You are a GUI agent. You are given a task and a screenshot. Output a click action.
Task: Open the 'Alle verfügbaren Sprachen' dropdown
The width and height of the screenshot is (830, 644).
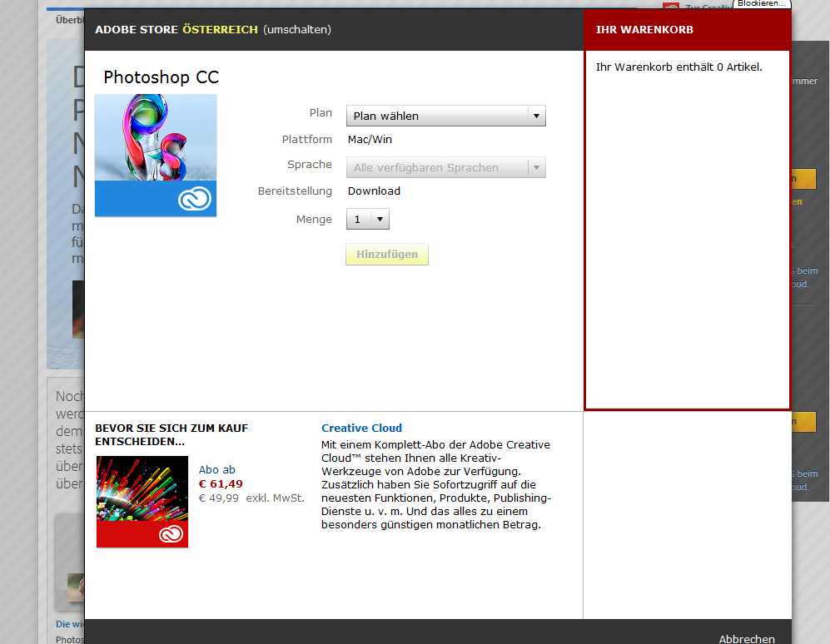pos(445,167)
